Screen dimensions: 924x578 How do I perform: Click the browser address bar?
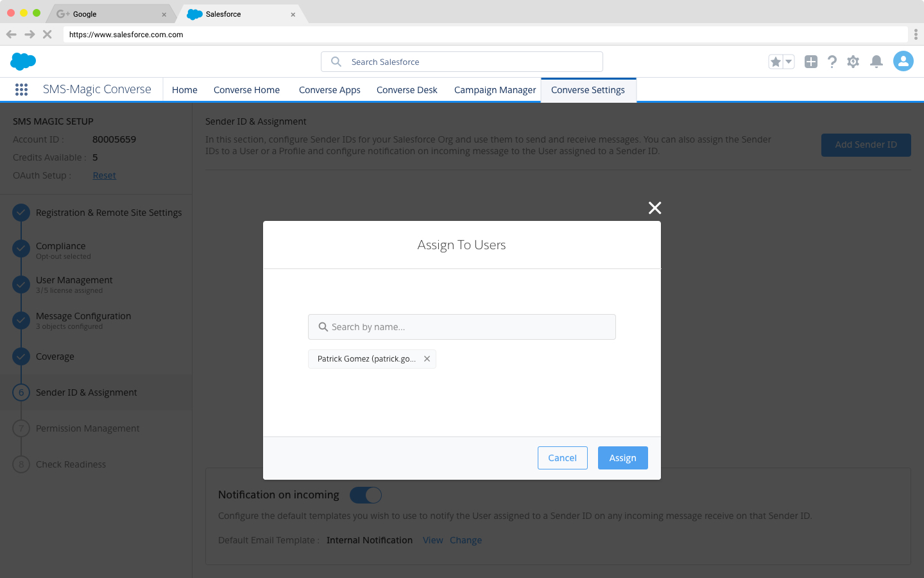coord(486,35)
